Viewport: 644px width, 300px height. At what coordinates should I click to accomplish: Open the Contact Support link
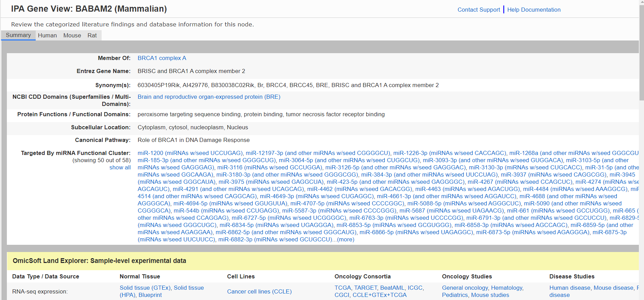coord(479,10)
